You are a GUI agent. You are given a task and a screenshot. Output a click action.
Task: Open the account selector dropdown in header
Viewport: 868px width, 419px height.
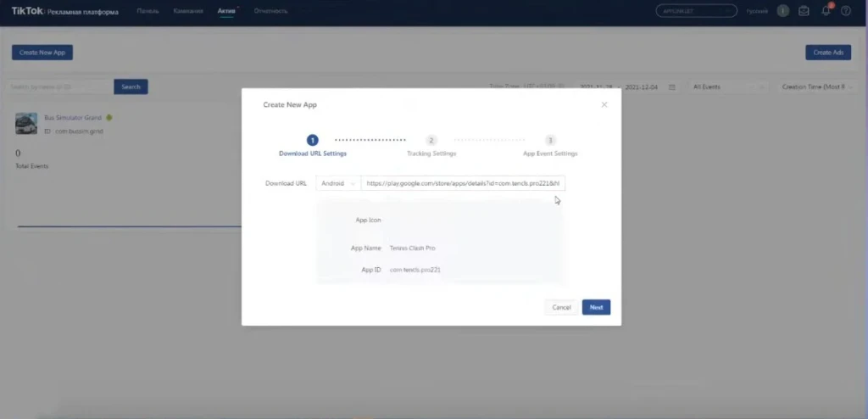(697, 11)
